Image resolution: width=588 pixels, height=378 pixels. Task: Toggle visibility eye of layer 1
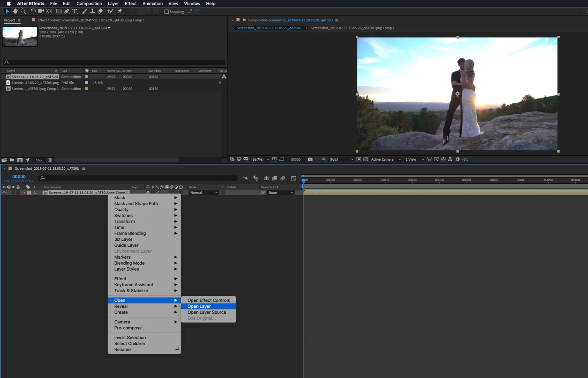(x=4, y=192)
